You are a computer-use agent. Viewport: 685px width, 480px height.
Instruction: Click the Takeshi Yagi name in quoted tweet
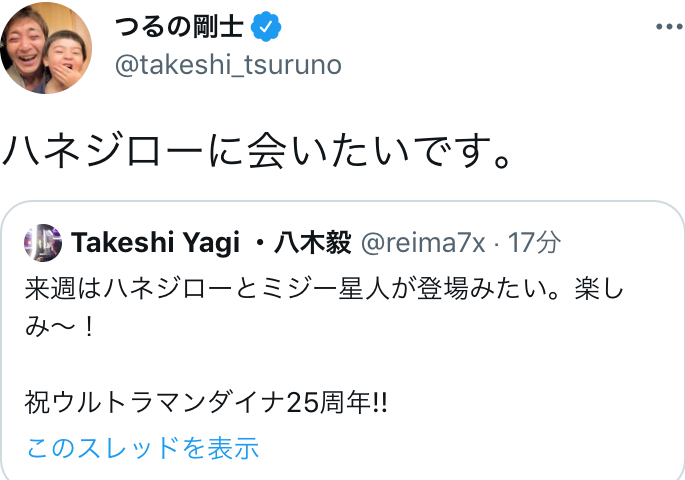[153, 243]
